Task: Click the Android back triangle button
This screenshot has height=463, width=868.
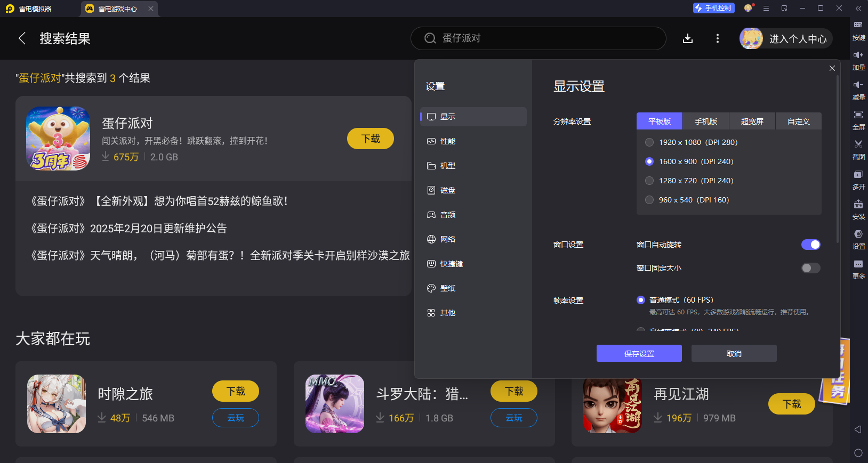Action: click(858, 429)
